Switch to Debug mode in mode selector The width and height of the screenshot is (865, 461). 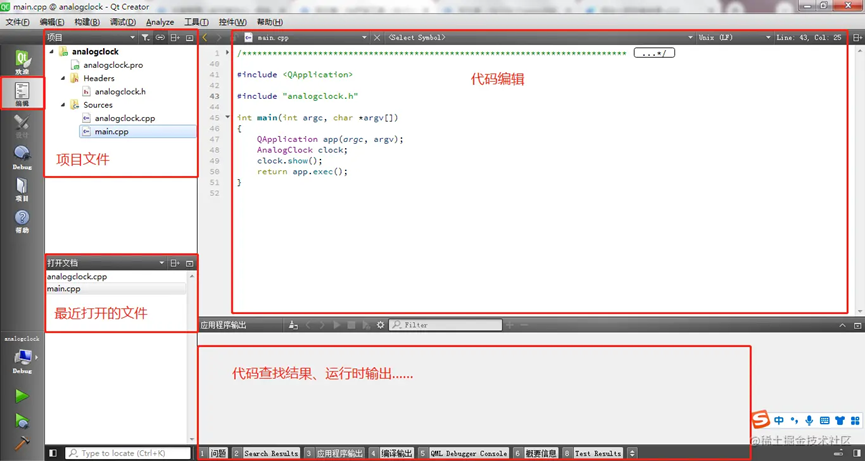pos(22,158)
